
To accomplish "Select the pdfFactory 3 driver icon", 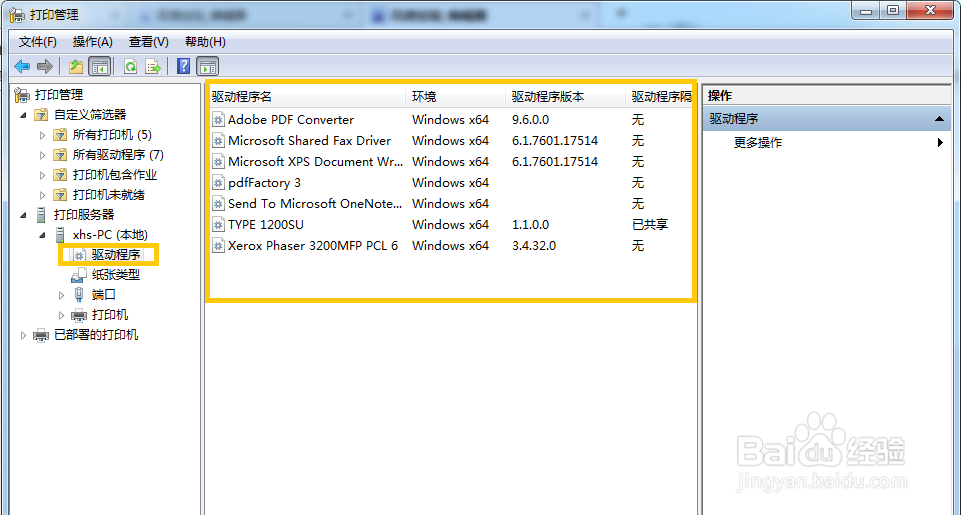I will coord(218,183).
